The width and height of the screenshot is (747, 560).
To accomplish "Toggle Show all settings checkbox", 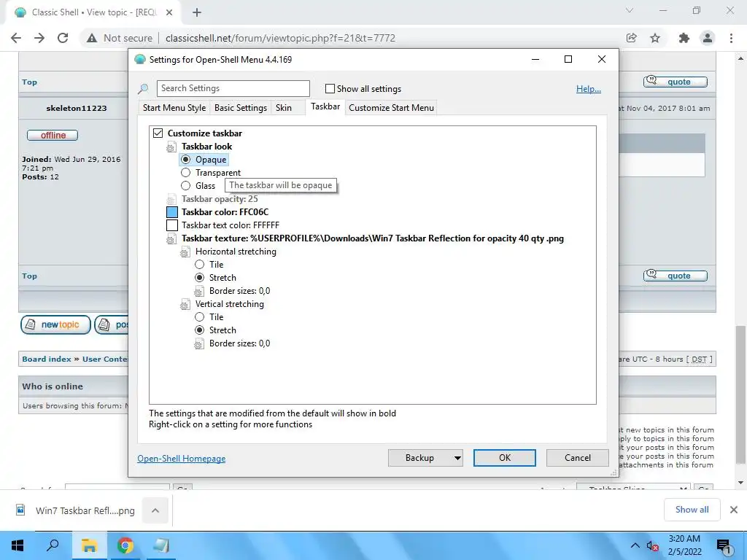I will [x=330, y=88].
